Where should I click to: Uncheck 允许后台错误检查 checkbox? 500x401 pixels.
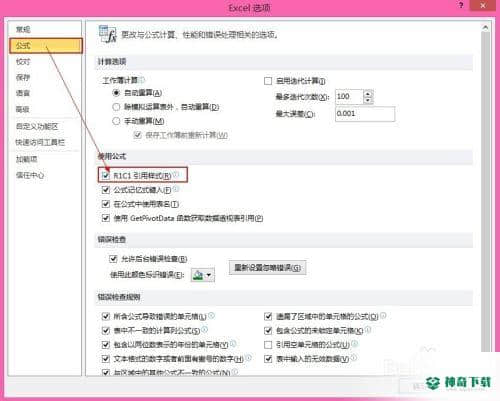113,259
